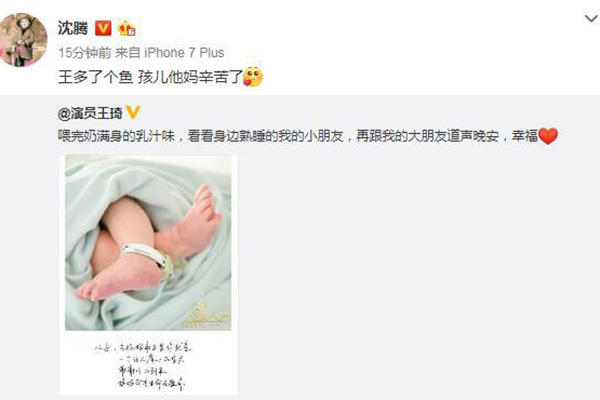Viewport: 600px width, 400px height.
Task: Open the username 沈腾 profile link
Action: [73, 28]
